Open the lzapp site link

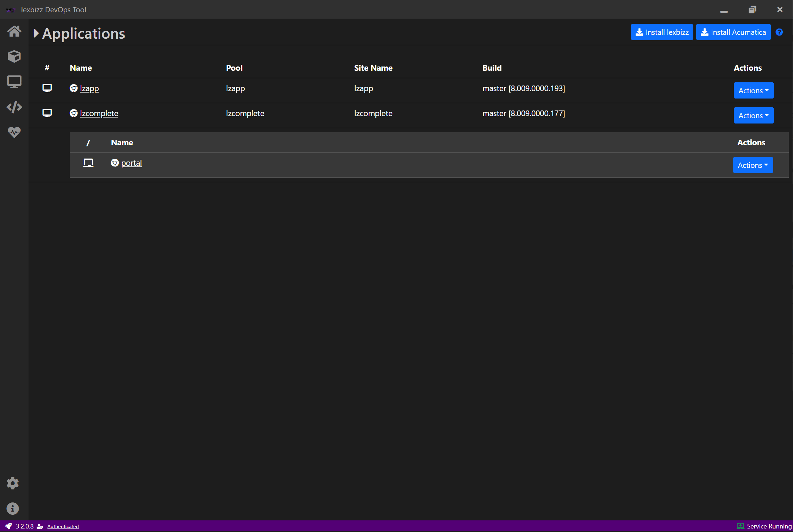tap(89, 88)
